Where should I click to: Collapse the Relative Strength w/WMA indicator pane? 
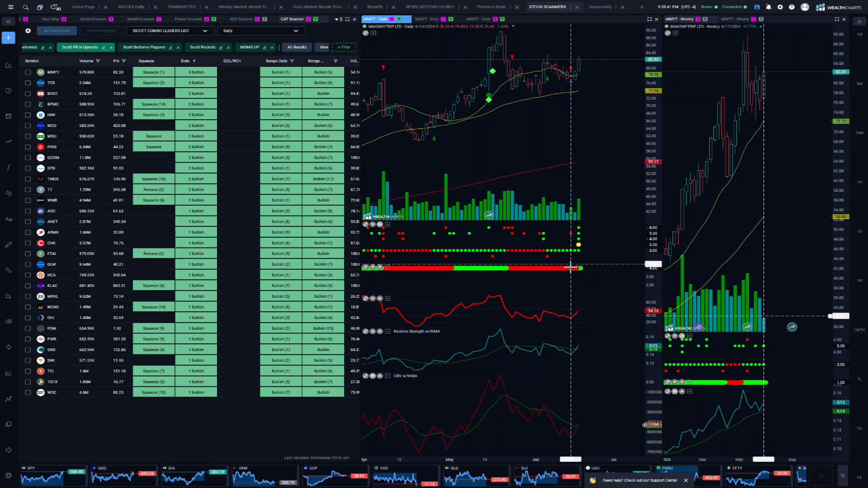click(x=387, y=332)
